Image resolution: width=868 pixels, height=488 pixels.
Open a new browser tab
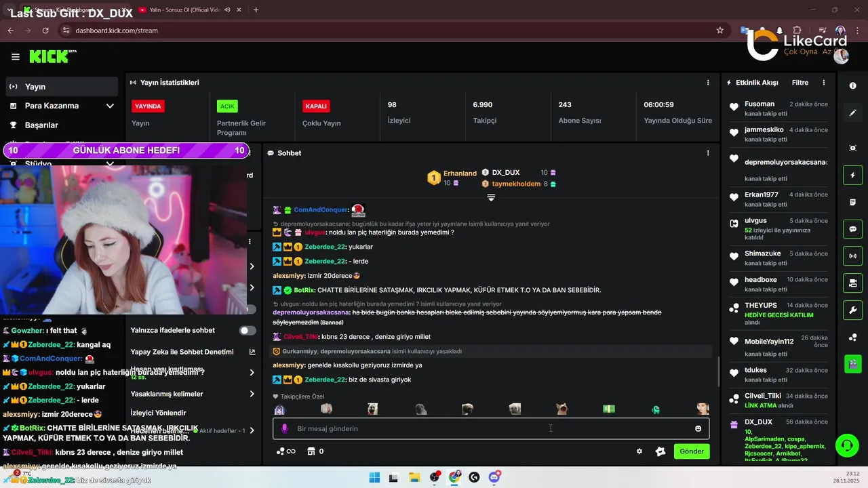(256, 9)
